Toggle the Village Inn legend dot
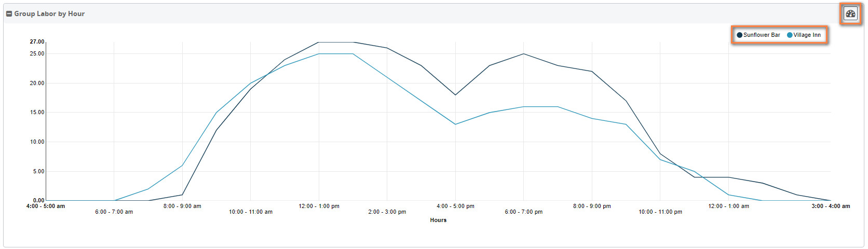Image resolution: width=868 pixels, height=249 pixels. (790, 35)
